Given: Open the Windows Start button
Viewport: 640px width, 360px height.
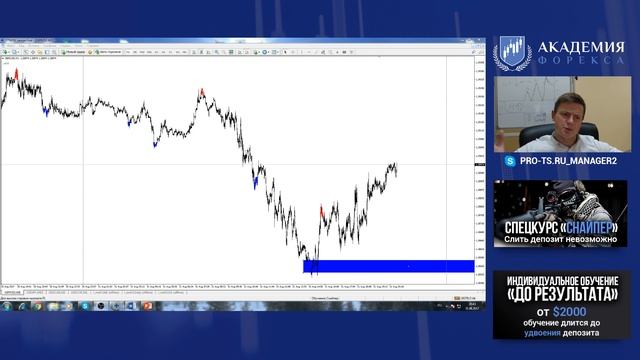Looking at the screenshot, I should (x=7, y=306).
